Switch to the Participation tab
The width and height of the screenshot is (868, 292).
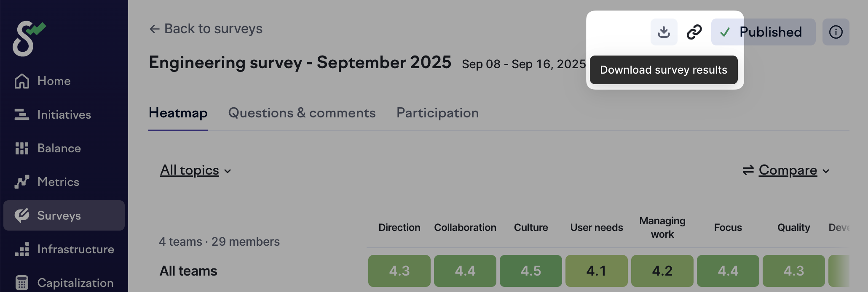tap(437, 113)
